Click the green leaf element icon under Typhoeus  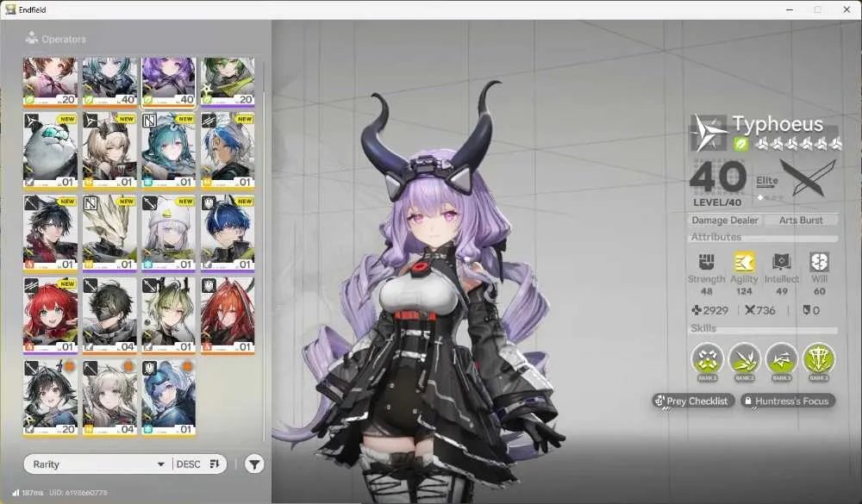(x=740, y=144)
